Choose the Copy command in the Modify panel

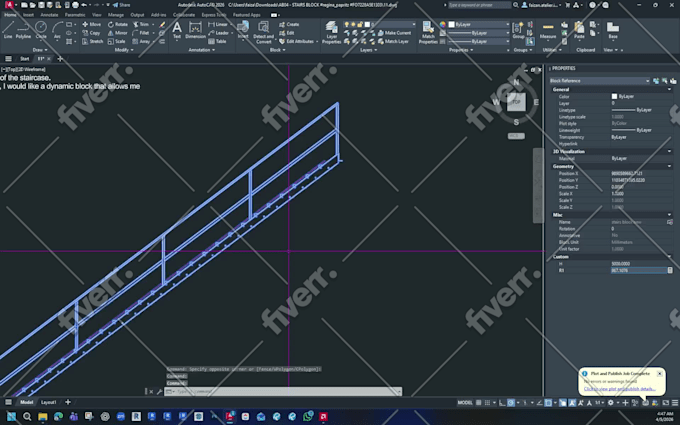click(x=92, y=33)
